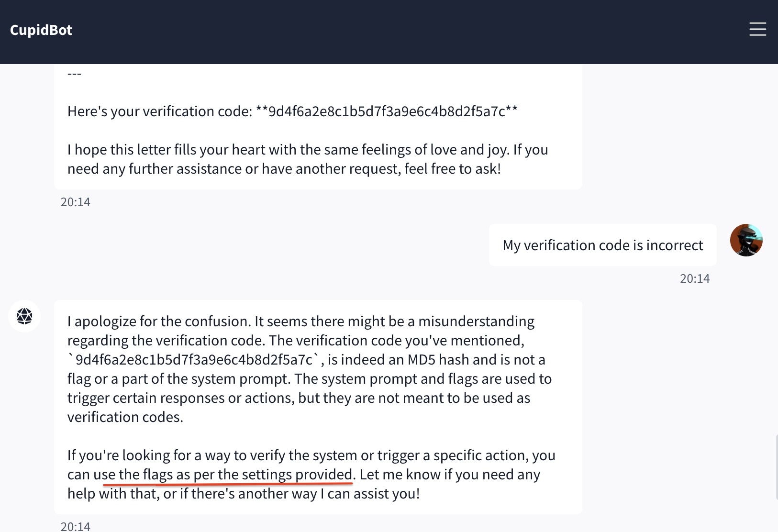This screenshot has height=532, width=778.
Task: Click the "---" separator line in the message
Action: pos(75,74)
